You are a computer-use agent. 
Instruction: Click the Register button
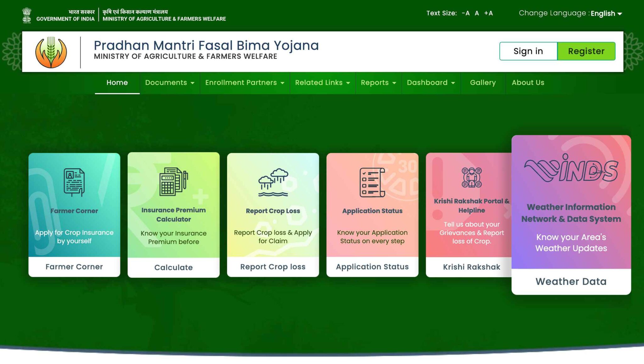click(x=586, y=51)
